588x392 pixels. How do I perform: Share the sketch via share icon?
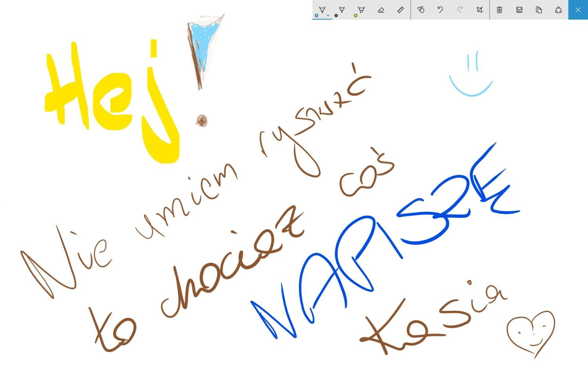(x=559, y=9)
